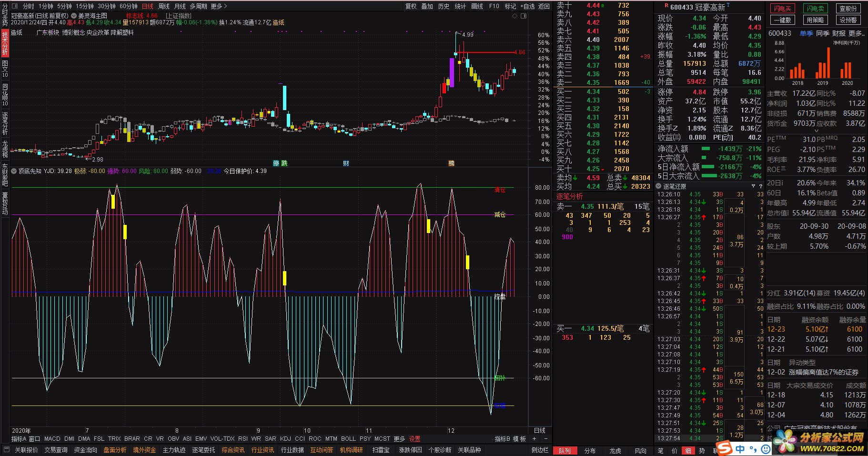
Task: Expand the chevron below 货币金 row
Action: click(x=816, y=131)
